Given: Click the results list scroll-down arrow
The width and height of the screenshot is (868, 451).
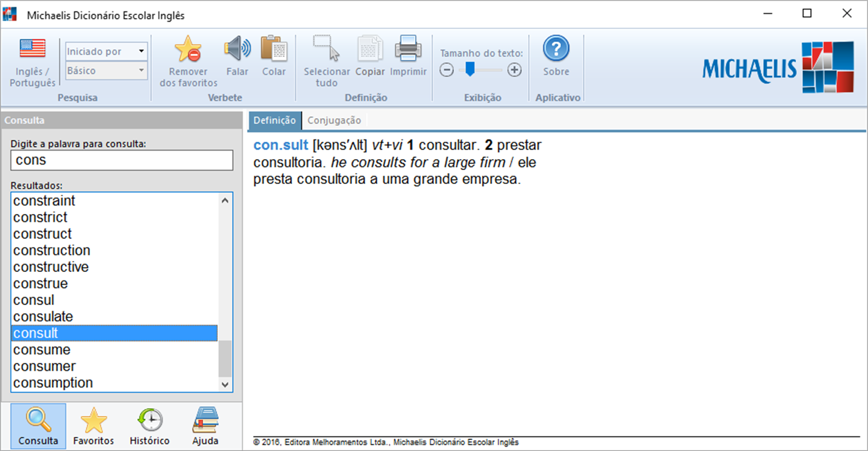Looking at the screenshot, I should (225, 384).
